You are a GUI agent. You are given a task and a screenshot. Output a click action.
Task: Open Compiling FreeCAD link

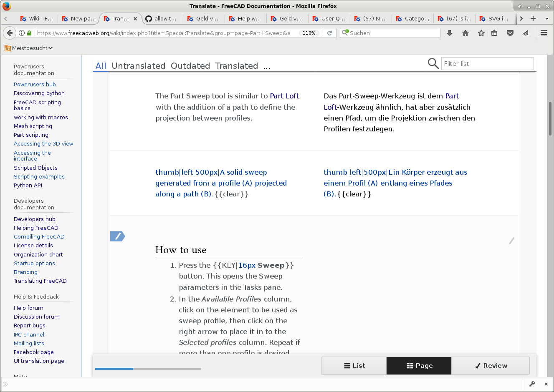click(39, 236)
